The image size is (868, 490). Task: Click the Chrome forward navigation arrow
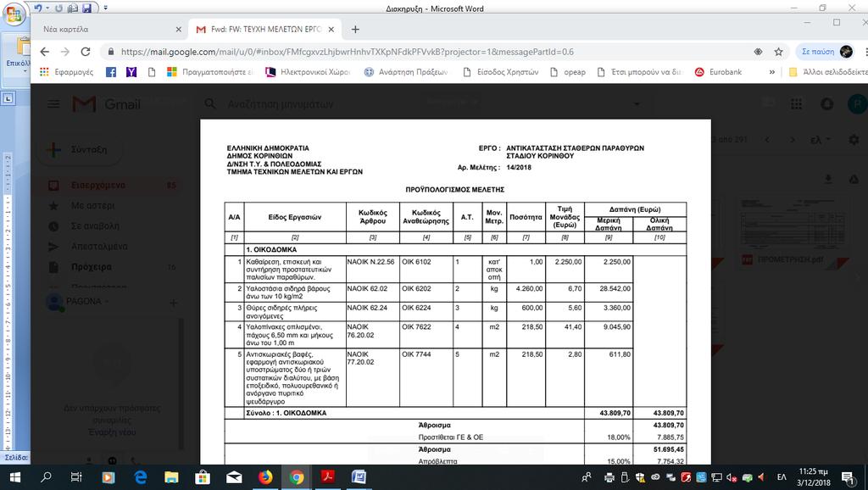click(64, 52)
